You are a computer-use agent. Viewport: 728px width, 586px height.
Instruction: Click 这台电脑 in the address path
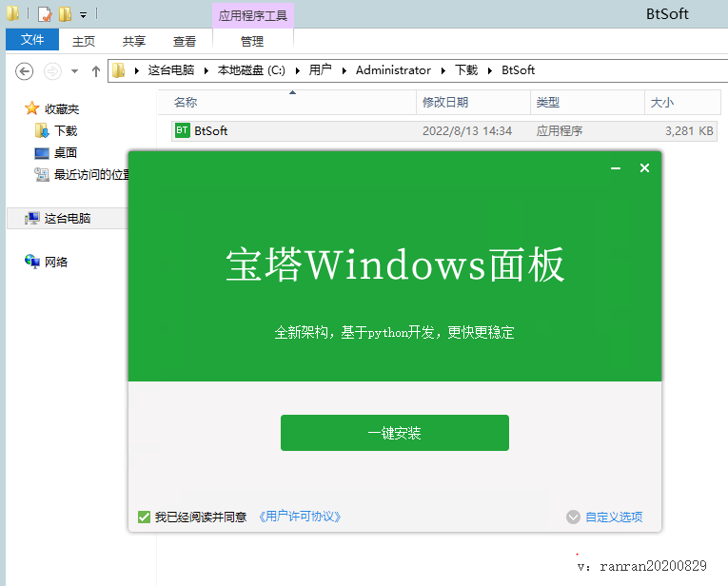click(x=171, y=70)
